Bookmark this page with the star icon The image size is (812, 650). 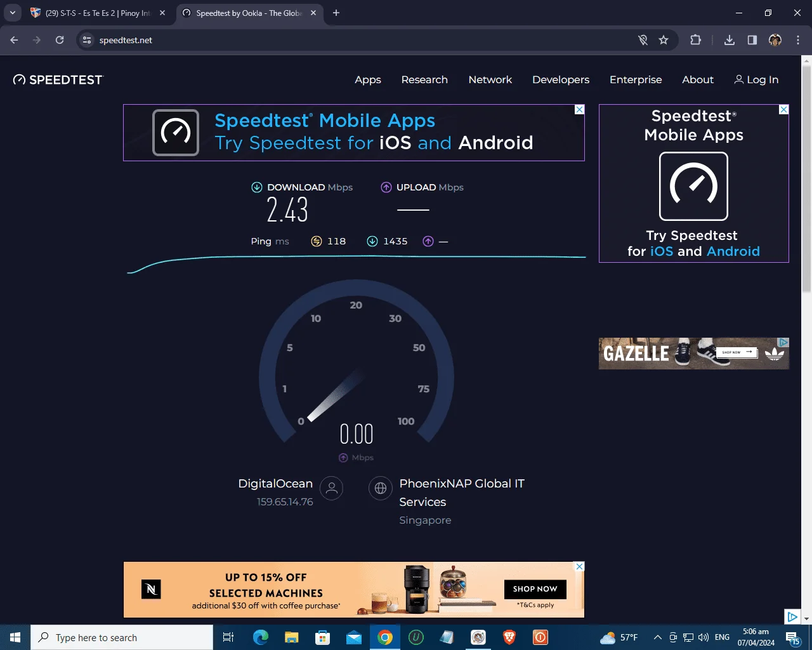point(664,40)
